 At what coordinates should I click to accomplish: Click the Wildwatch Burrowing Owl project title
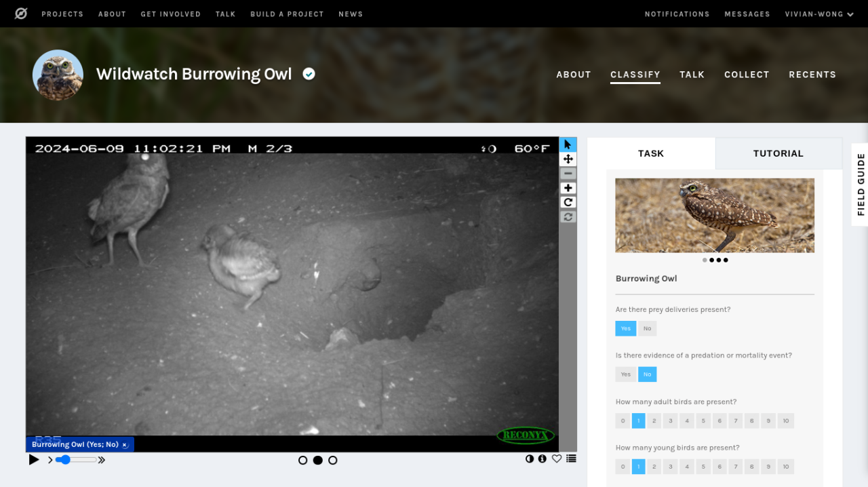194,74
